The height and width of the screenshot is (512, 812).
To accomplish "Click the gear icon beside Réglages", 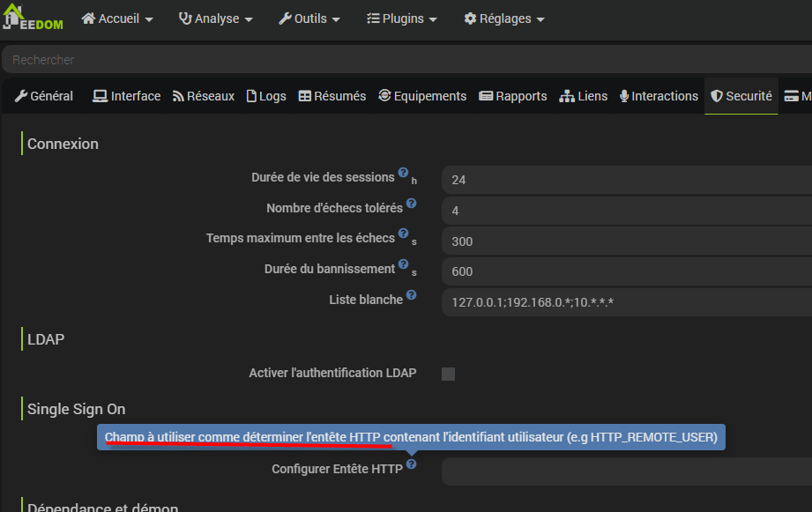I will tap(470, 19).
